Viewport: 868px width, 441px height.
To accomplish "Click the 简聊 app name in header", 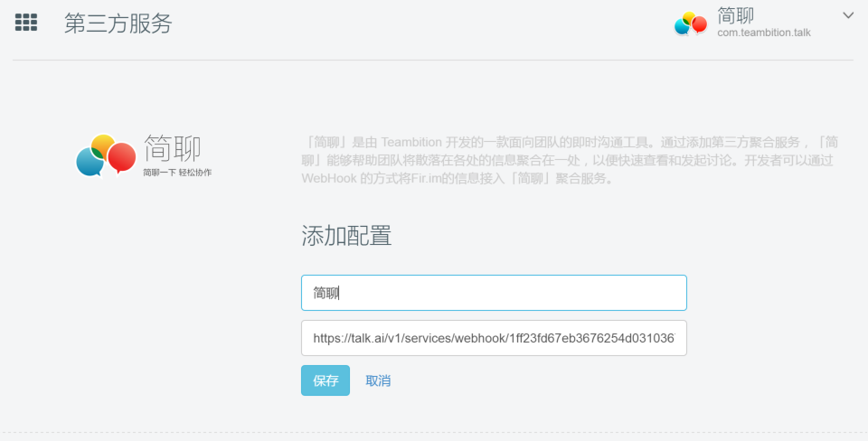I will coord(736,15).
